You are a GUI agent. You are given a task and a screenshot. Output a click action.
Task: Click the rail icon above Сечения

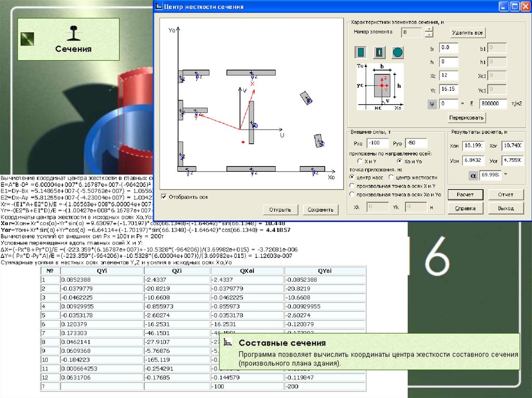73,33
